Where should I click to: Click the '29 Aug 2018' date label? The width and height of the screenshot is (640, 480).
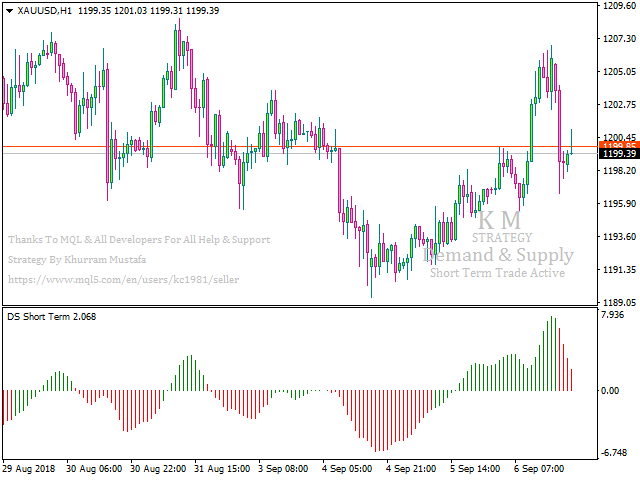(29, 468)
